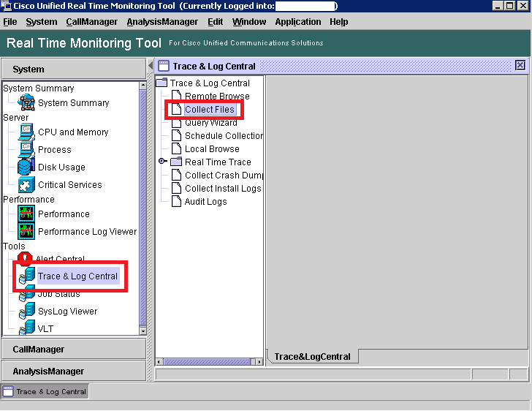This screenshot has height=411, width=532.
Task: Click the Trace & Log Central root folder icon
Action: (x=161, y=83)
